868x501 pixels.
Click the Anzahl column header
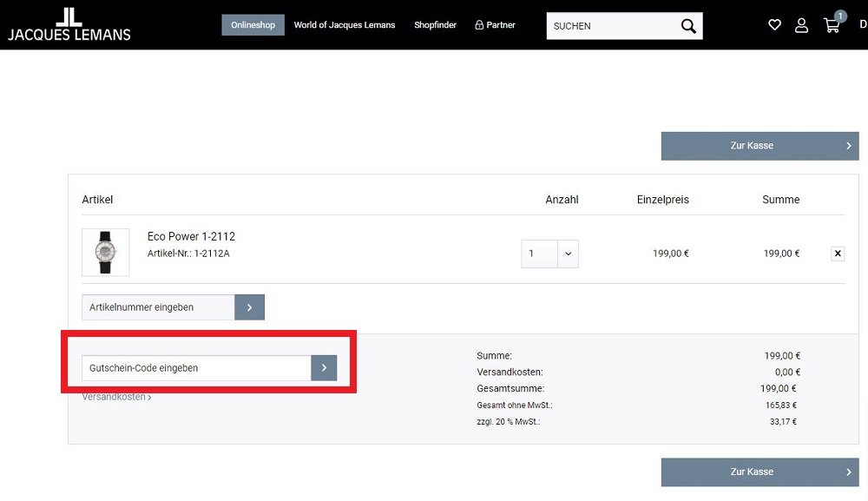click(562, 200)
